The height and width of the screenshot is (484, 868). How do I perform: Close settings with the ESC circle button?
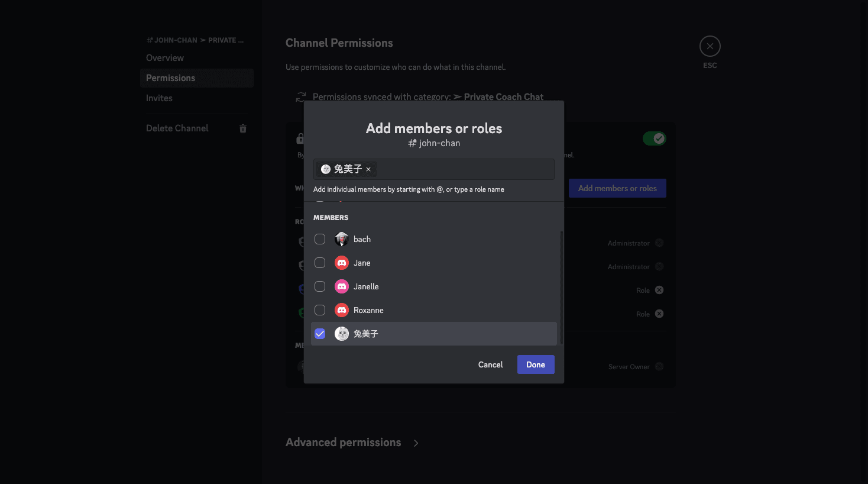[710, 46]
